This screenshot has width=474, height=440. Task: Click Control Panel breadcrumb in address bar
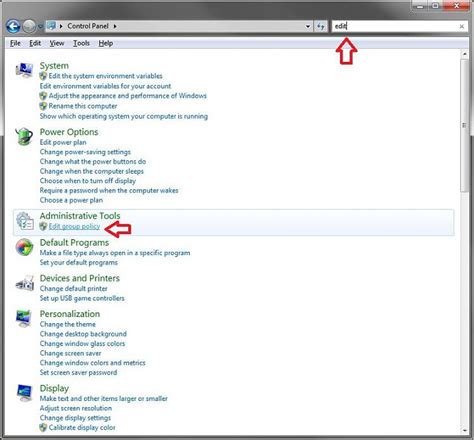tap(88, 26)
